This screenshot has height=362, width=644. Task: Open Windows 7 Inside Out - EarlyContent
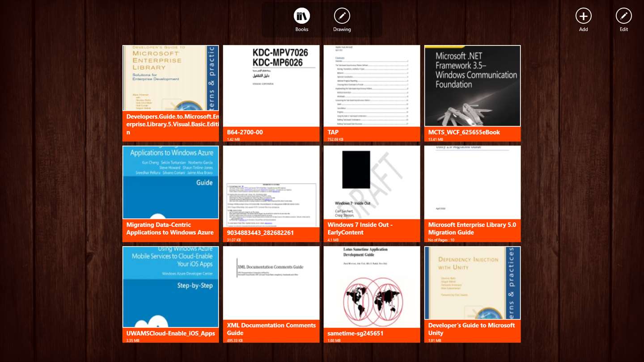pos(372,194)
